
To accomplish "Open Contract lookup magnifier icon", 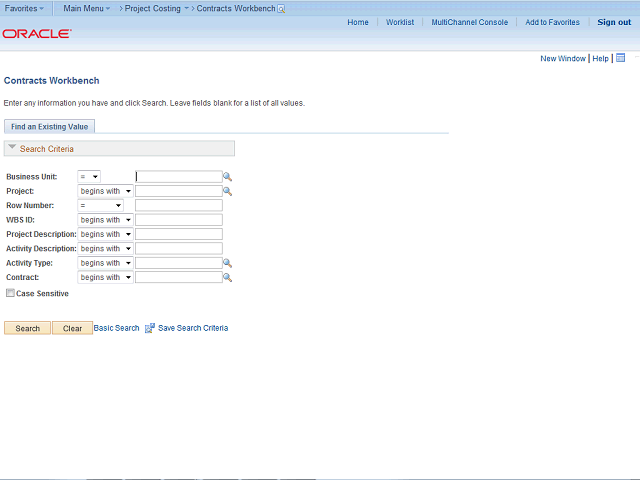I will pos(227,278).
